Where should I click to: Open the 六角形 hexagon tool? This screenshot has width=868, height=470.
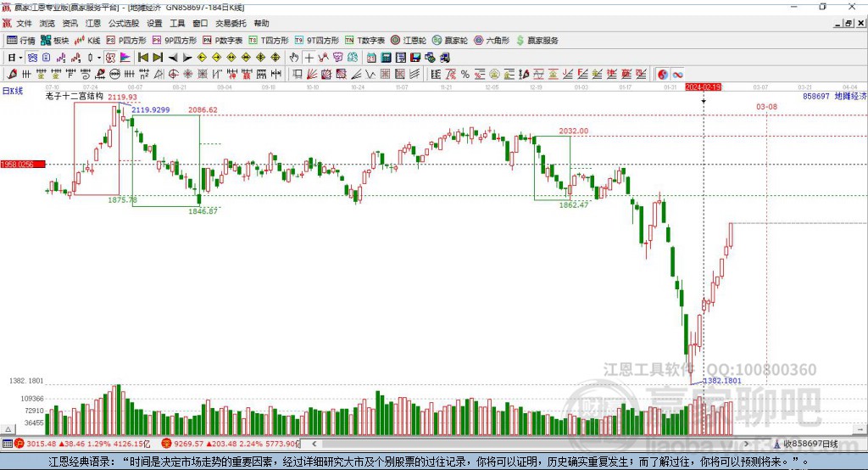(x=492, y=41)
